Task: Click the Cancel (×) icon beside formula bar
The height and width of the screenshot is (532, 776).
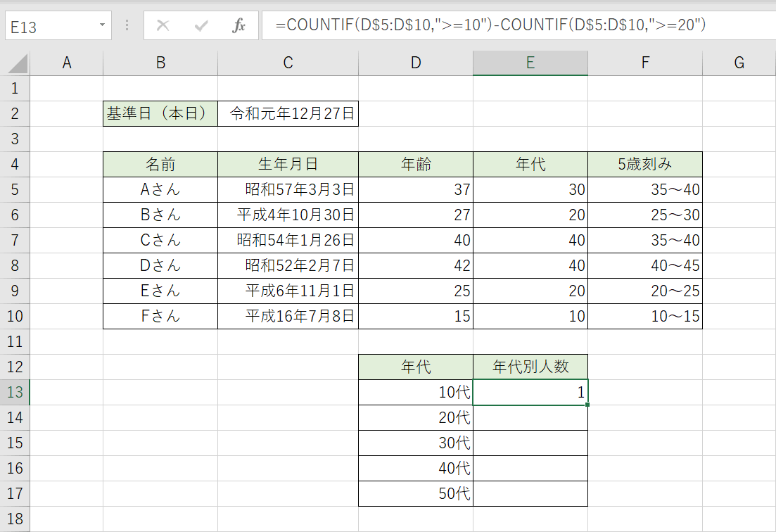Action: pyautogui.click(x=163, y=26)
